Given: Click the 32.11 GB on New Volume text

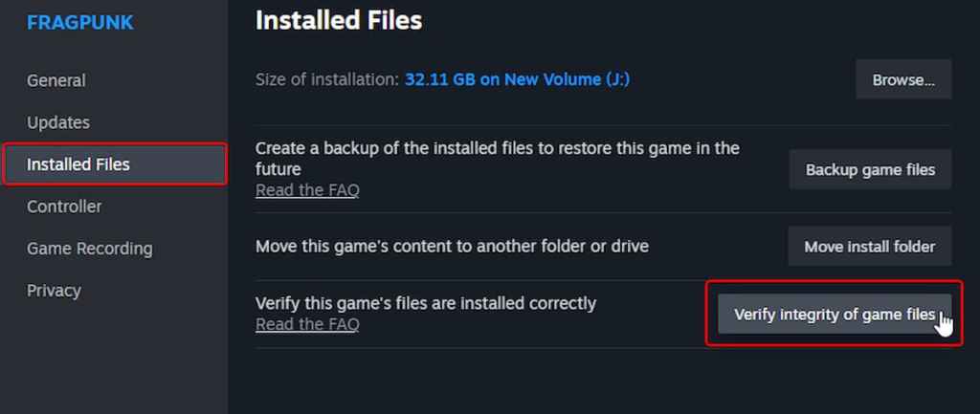Looking at the screenshot, I should tap(517, 79).
